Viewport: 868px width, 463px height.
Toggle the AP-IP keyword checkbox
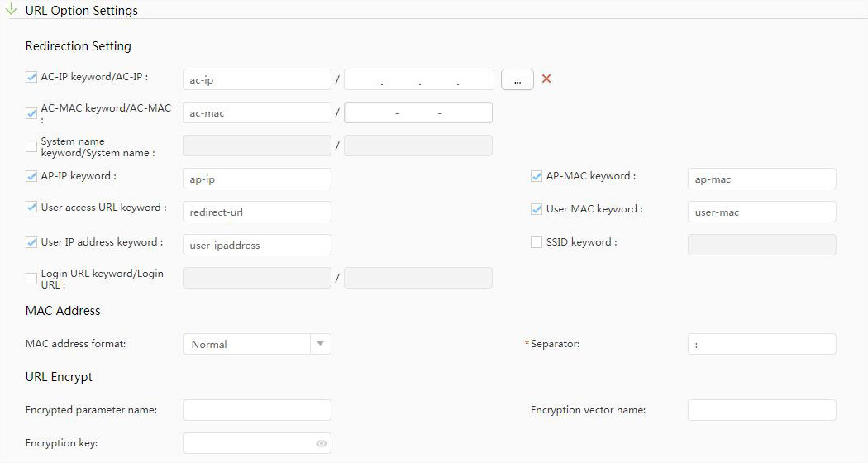pos(31,176)
